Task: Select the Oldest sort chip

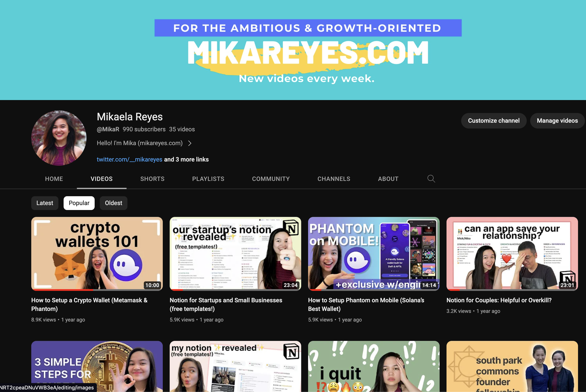Action: click(x=113, y=203)
